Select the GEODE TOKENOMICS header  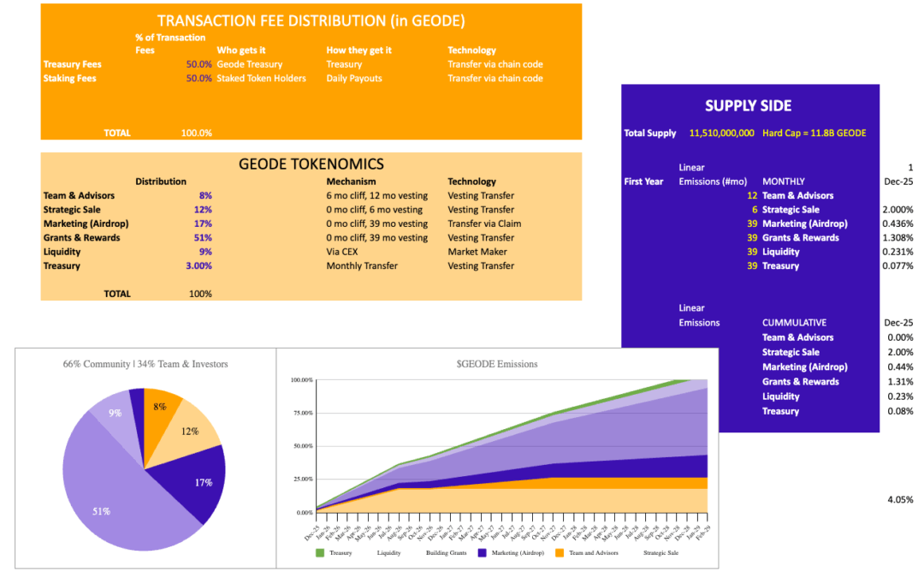(x=311, y=164)
